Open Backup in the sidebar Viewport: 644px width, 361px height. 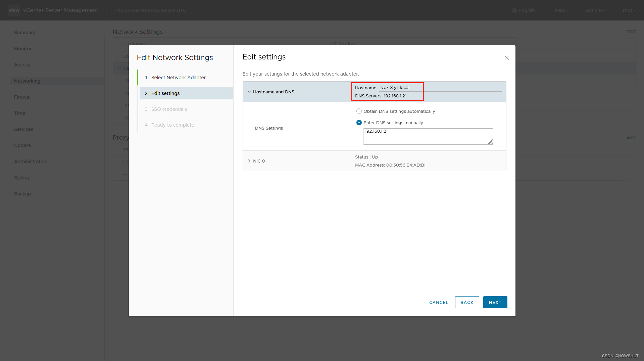click(22, 194)
